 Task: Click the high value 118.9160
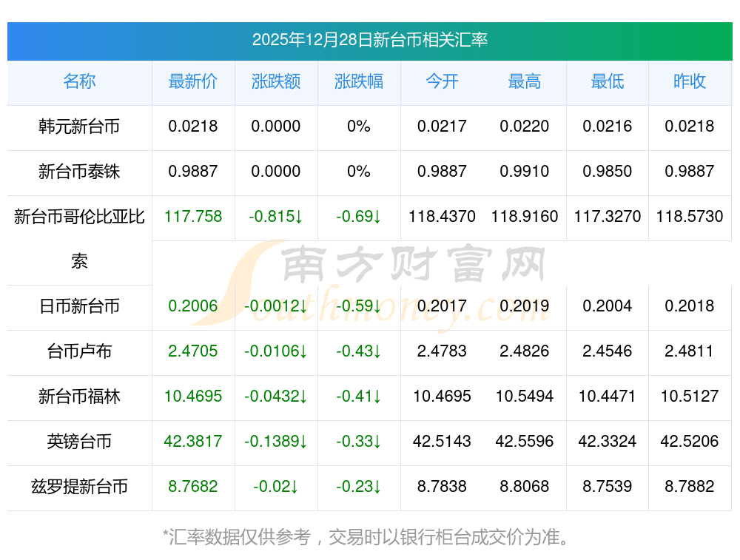525,217
